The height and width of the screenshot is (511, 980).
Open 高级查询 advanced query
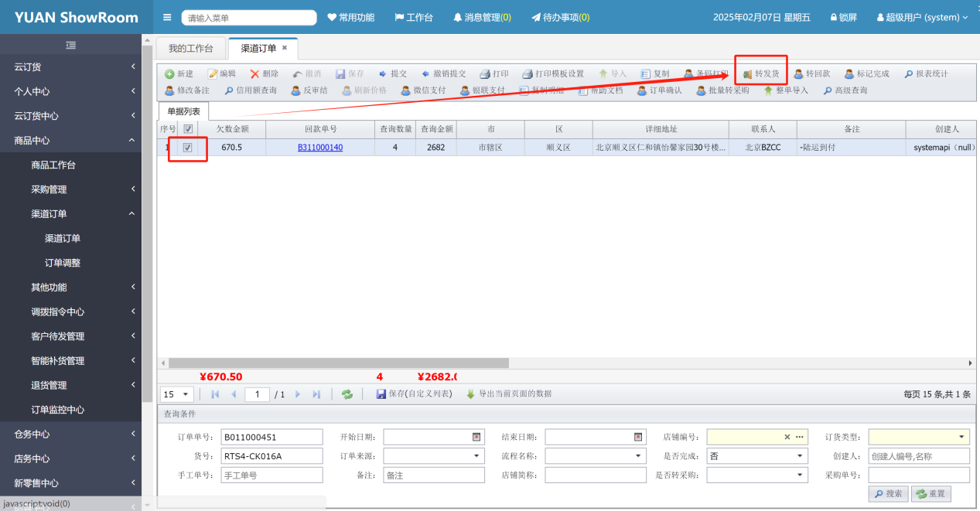844,90
